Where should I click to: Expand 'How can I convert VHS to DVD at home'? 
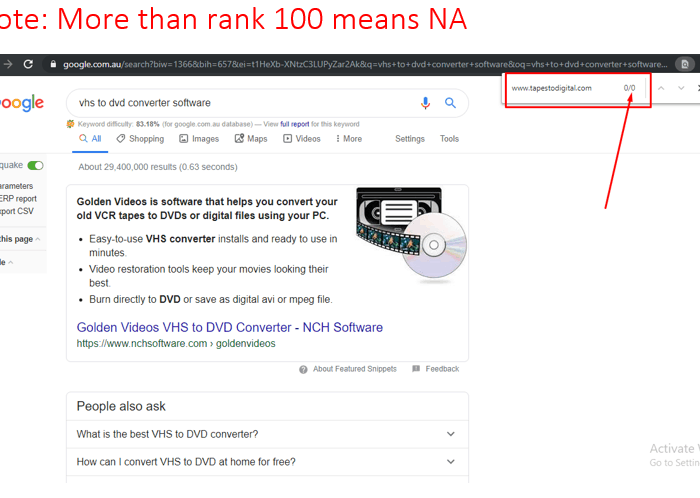click(x=267, y=462)
